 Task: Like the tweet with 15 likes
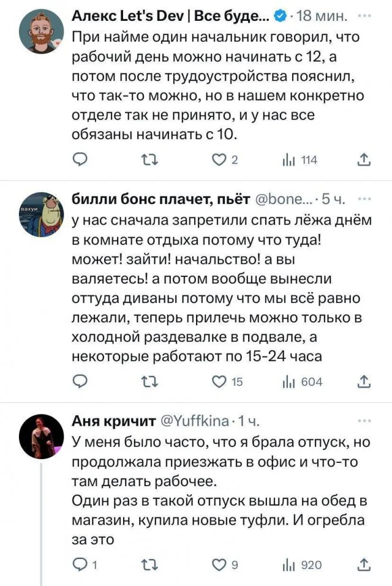point(219,381)
